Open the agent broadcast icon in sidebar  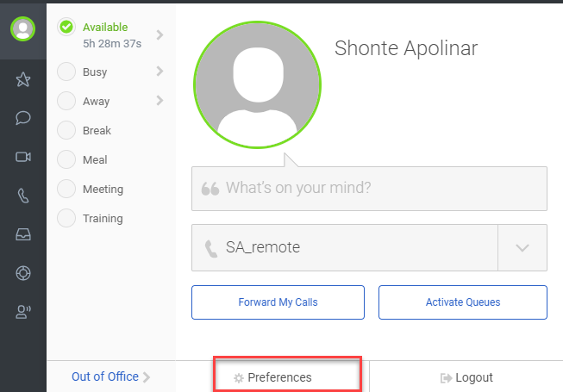(x=23, y=312)
